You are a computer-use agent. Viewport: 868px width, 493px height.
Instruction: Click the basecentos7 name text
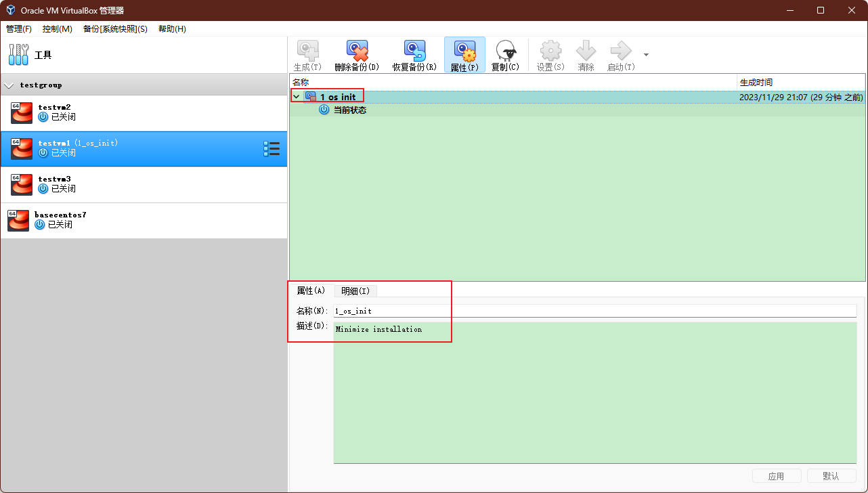(x=60, y=215)
